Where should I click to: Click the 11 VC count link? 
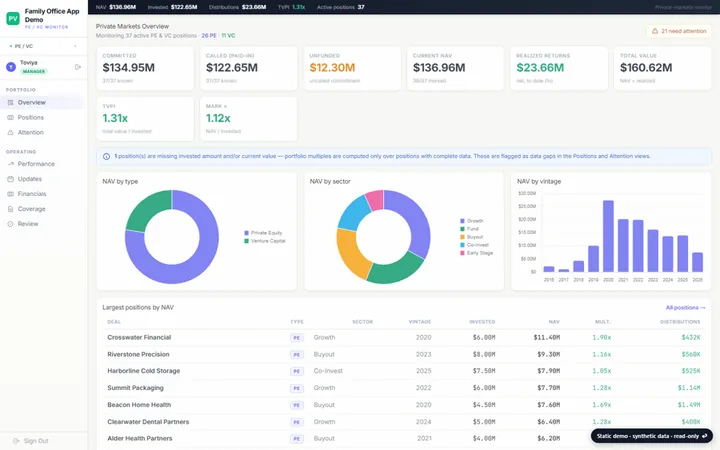click(x=228, y=35)
